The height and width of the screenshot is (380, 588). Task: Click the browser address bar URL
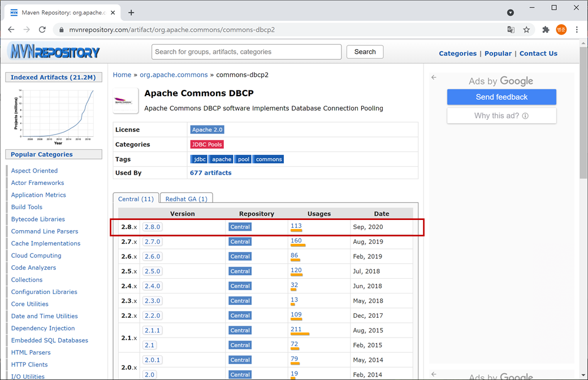(172, 29)
